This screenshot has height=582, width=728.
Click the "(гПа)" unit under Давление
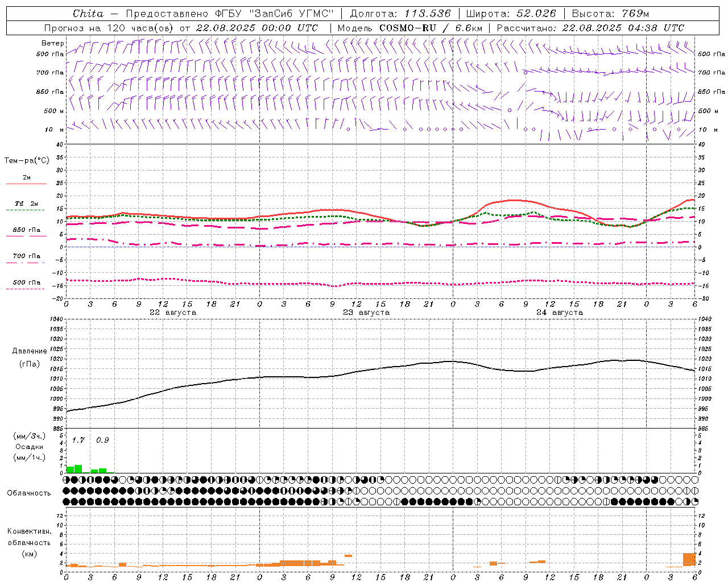click(30, 364)
